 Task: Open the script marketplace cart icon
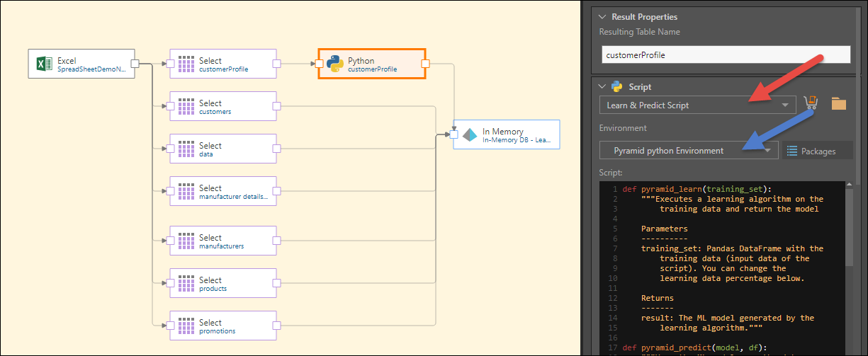point(812,104)
